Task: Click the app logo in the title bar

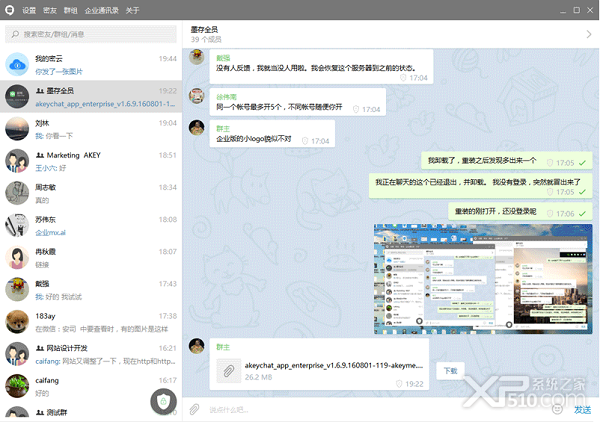Action: click(x=10, y=10)
